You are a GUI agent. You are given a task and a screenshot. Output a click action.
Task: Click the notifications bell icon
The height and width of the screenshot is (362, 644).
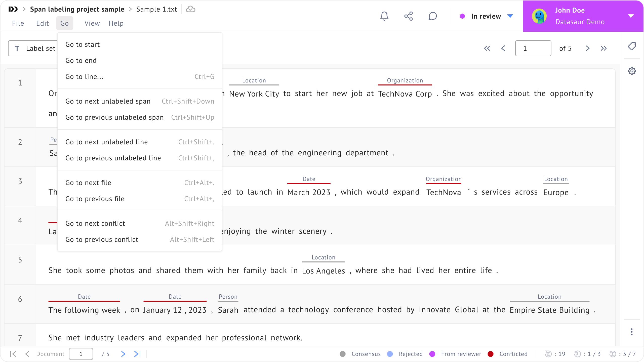coord(384,16)
